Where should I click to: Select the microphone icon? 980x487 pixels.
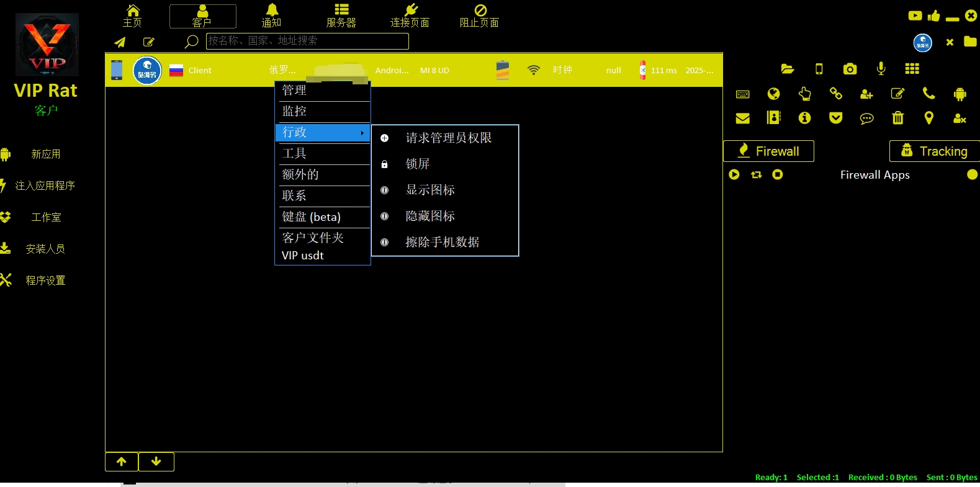(881, 69)
